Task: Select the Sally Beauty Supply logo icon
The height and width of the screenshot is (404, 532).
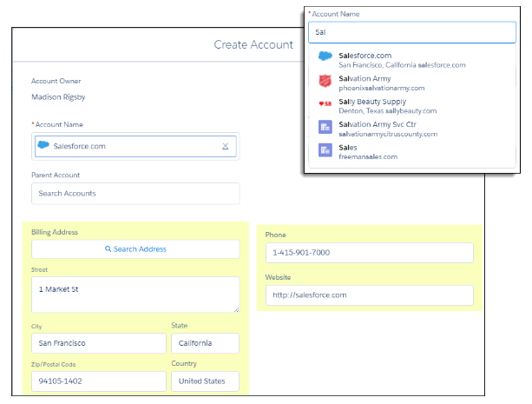Action: pyautogui.click(x=325, y=103)
